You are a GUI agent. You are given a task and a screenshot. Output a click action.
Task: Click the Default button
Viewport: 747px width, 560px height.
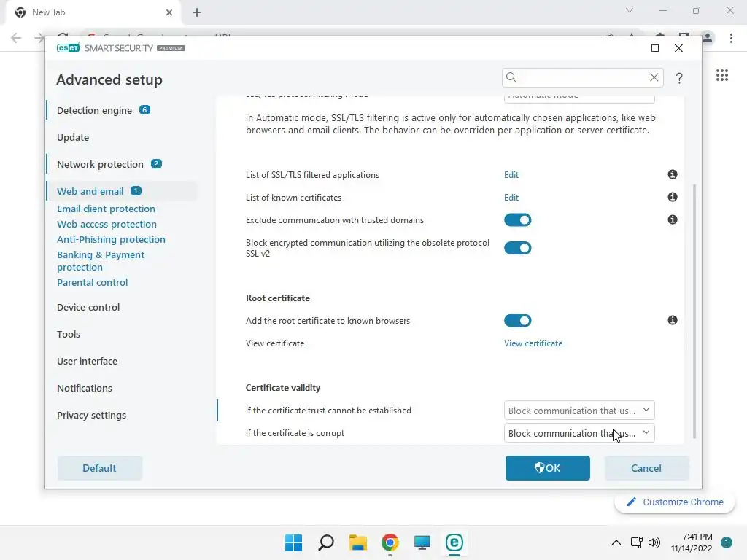coord(99,468)
